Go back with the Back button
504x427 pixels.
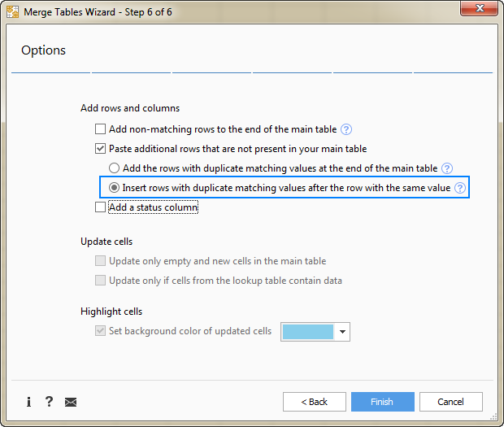pos(314,402)
